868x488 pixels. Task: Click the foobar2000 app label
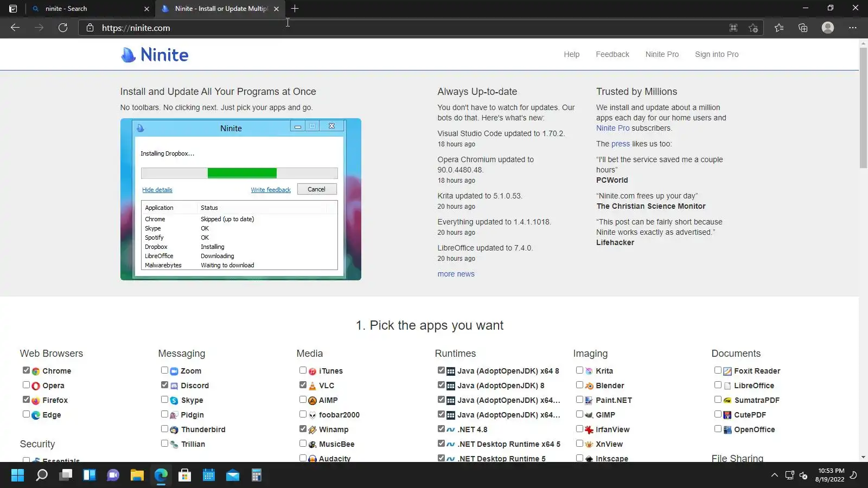[339, 415]
